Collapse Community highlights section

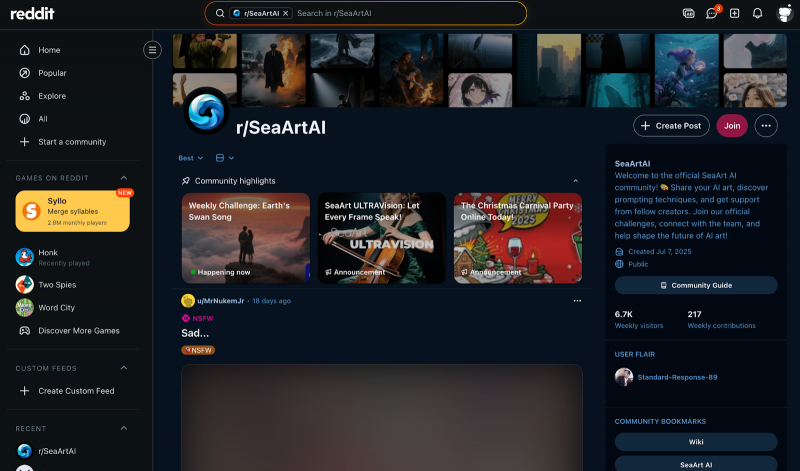(575, 181)
